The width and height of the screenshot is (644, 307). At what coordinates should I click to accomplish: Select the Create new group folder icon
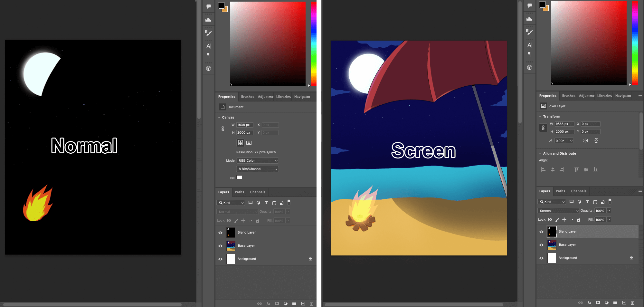(294, 303)
